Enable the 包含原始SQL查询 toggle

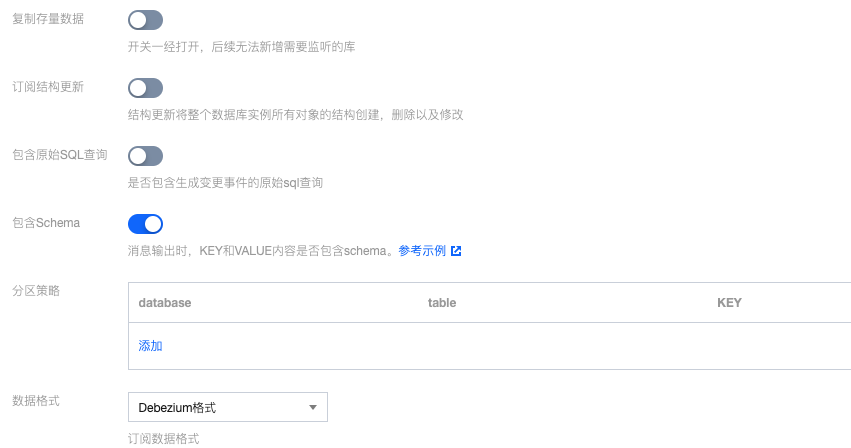(145, 156)
